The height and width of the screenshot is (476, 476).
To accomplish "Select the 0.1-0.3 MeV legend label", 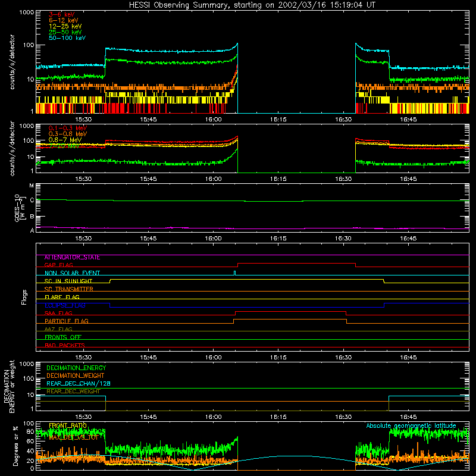I will tap(68, 128).
